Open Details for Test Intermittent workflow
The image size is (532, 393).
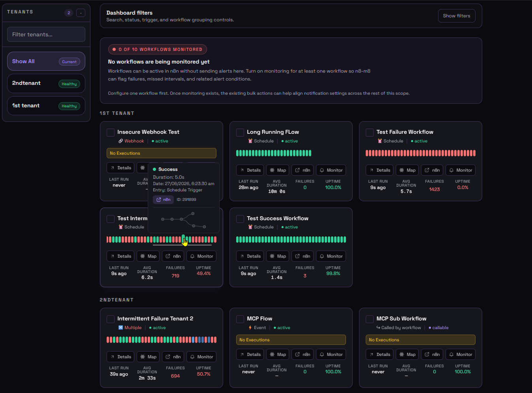point(120,256)
